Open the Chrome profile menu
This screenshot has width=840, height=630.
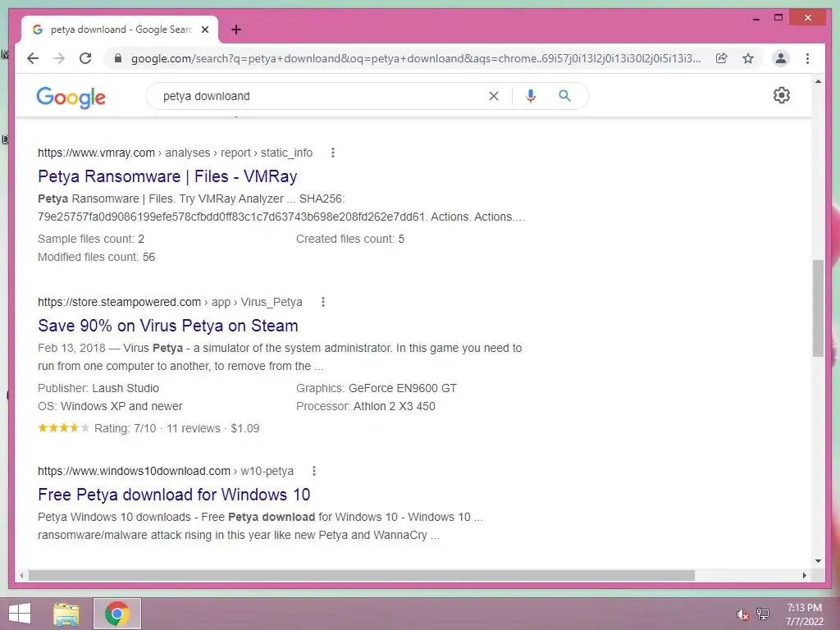(781, 58)
